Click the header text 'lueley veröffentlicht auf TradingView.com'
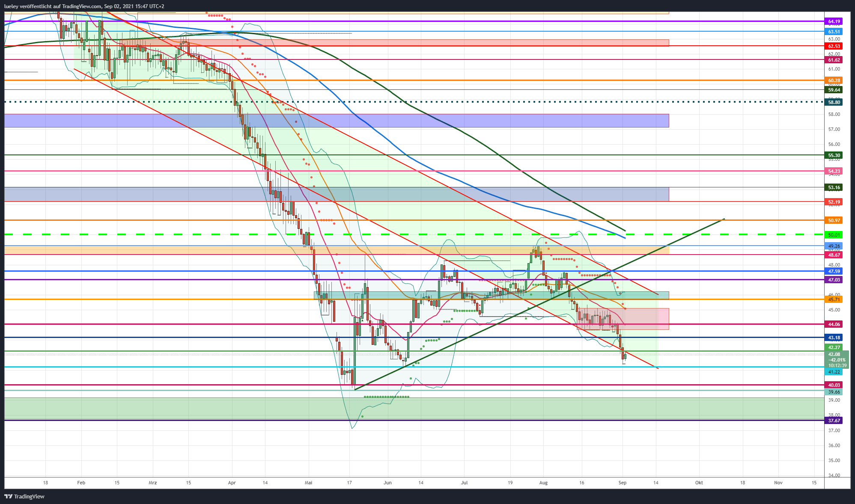This screenshot has height=504, width=855. click(53, 6)
